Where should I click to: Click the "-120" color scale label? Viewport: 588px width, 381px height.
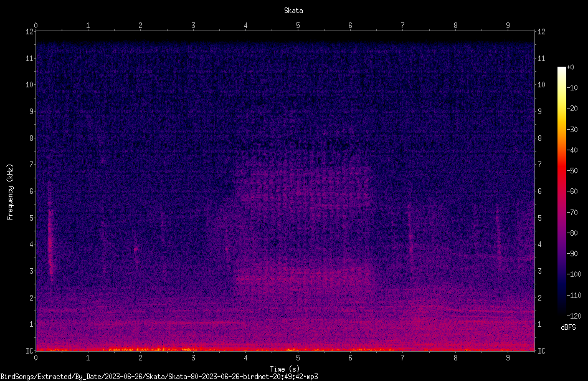[x=574, y=316]
